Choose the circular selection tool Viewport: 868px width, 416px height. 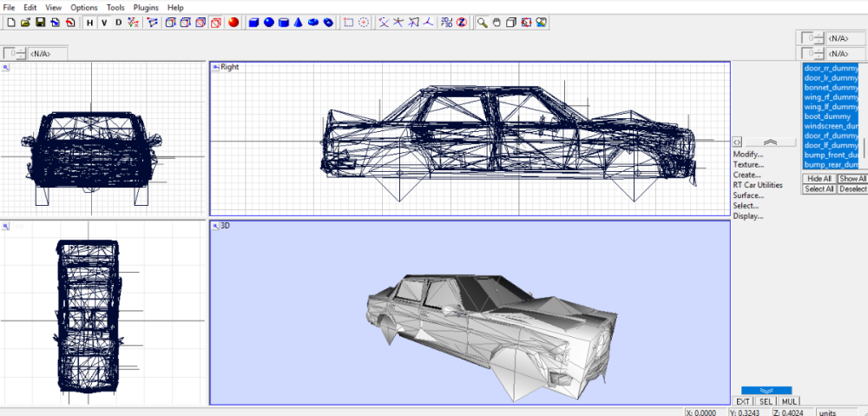tap(364, 23)
